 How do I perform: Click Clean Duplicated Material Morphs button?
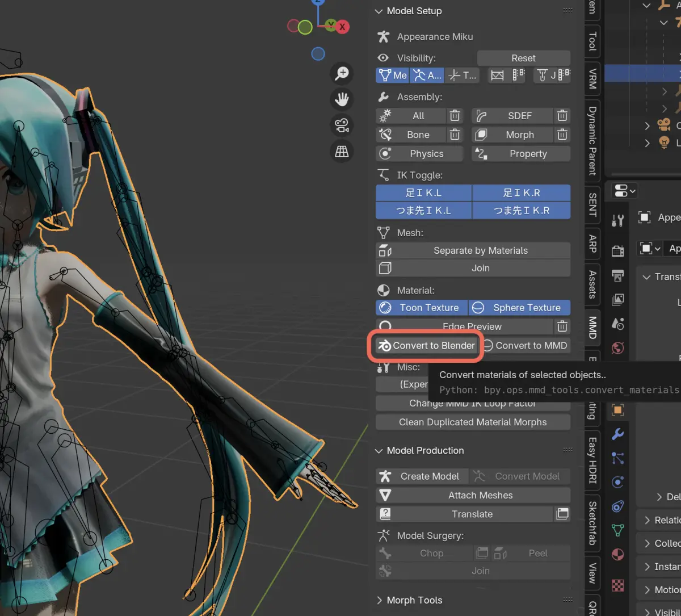(x=473, y=422)
